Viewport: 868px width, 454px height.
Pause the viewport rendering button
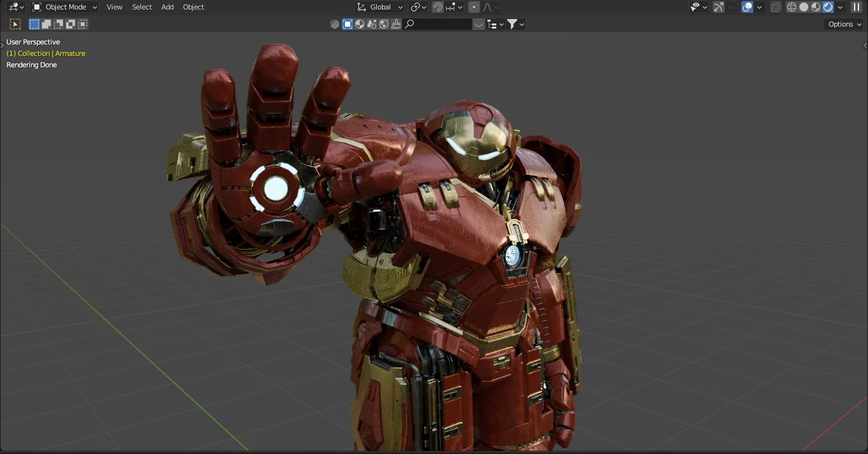click(x=857, y=7)
